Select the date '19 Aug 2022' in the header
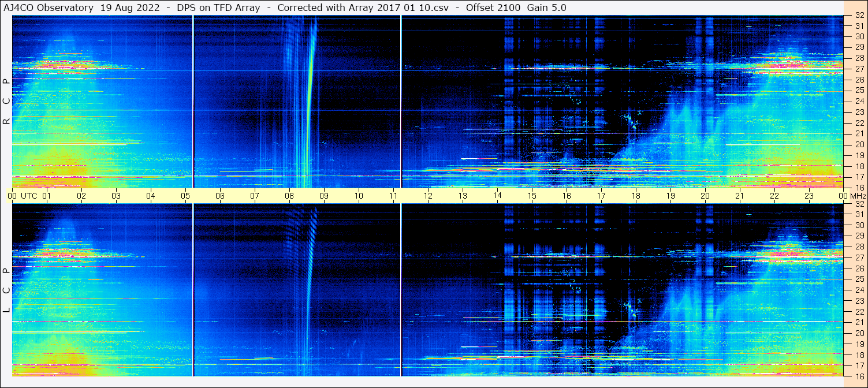 point(131,8)
